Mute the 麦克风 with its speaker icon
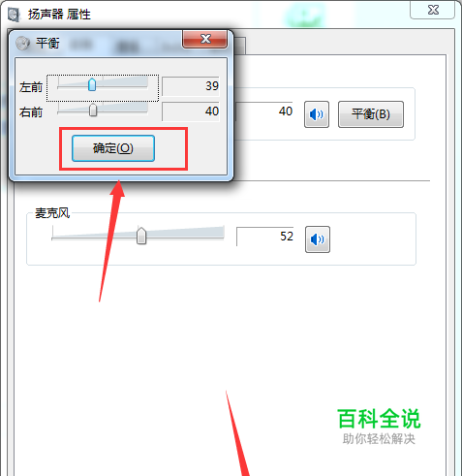Screen dimensions: 462x476 coord(318,239)
